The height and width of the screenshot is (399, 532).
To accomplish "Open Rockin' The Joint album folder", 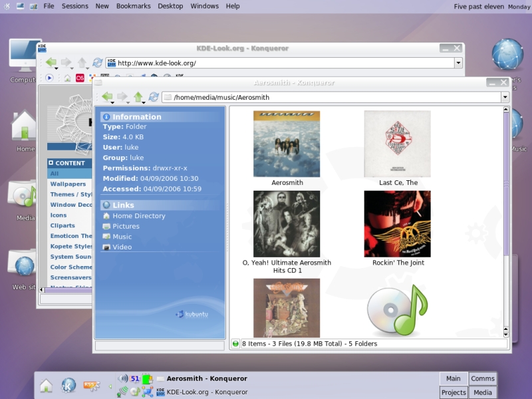I will pos(397,224).
